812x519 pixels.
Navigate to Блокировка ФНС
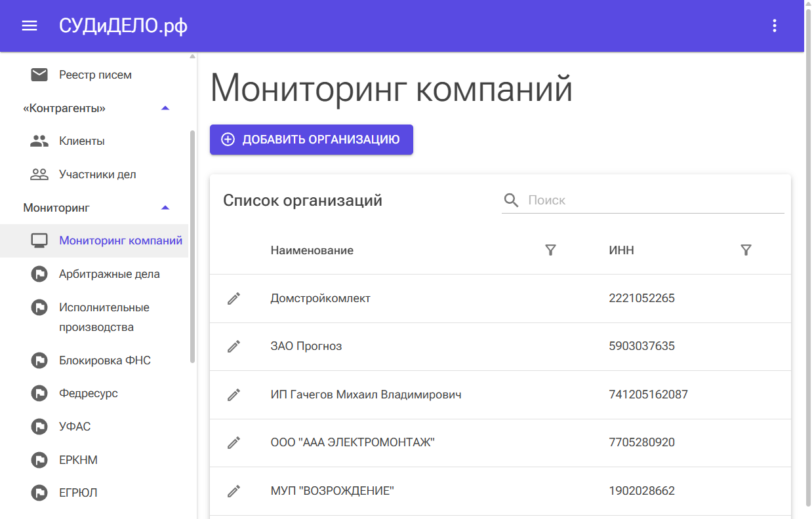pos(104,360)
